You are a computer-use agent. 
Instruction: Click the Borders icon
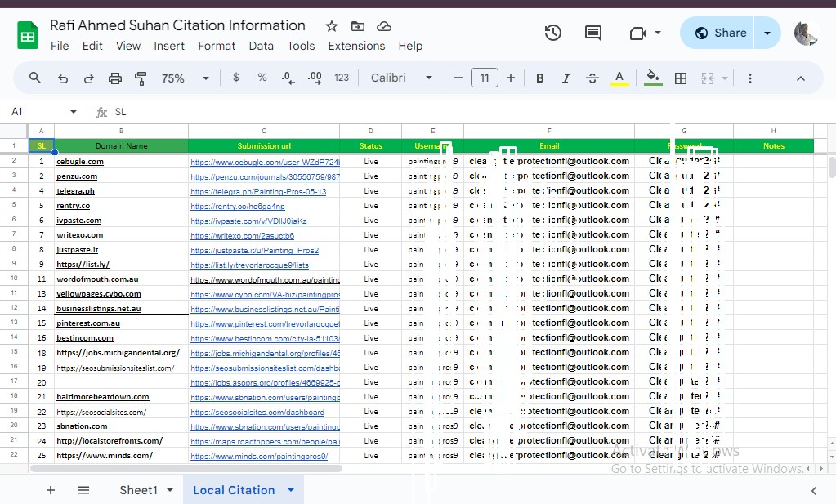click(x=680, y=78)
